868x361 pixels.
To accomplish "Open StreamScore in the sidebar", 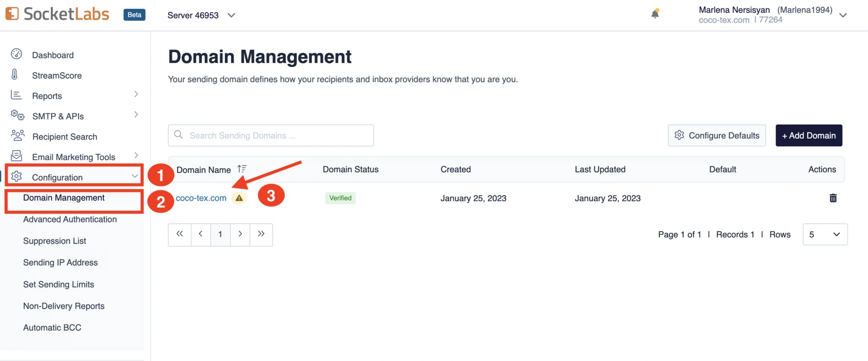I will click(x=57, y=75).
